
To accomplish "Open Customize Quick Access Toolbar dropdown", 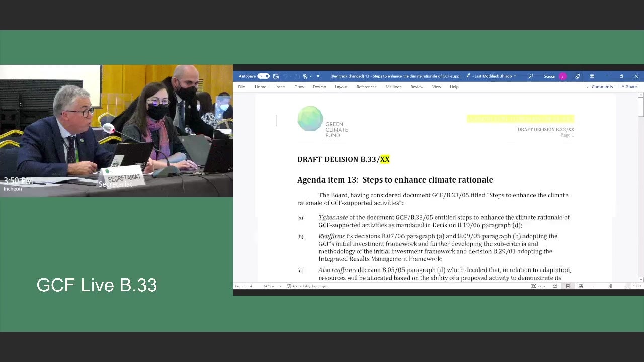I will coord(318,76).
